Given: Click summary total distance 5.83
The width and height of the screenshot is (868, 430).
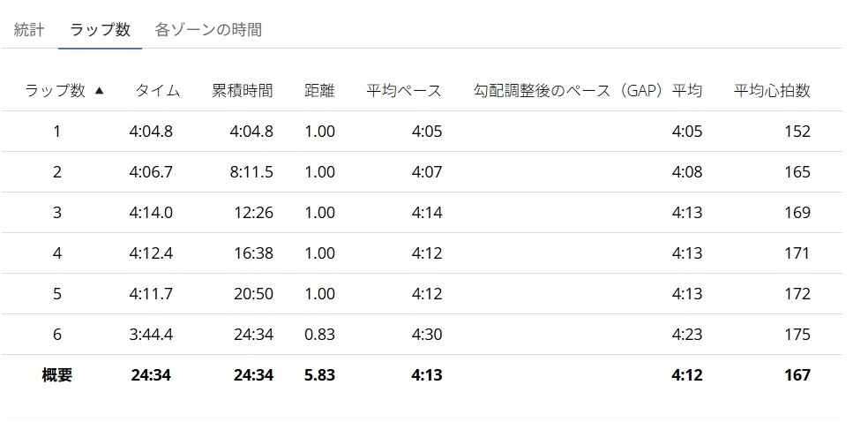Looking at the screenshot, I should pyautogui.click(x=319, y=375).
